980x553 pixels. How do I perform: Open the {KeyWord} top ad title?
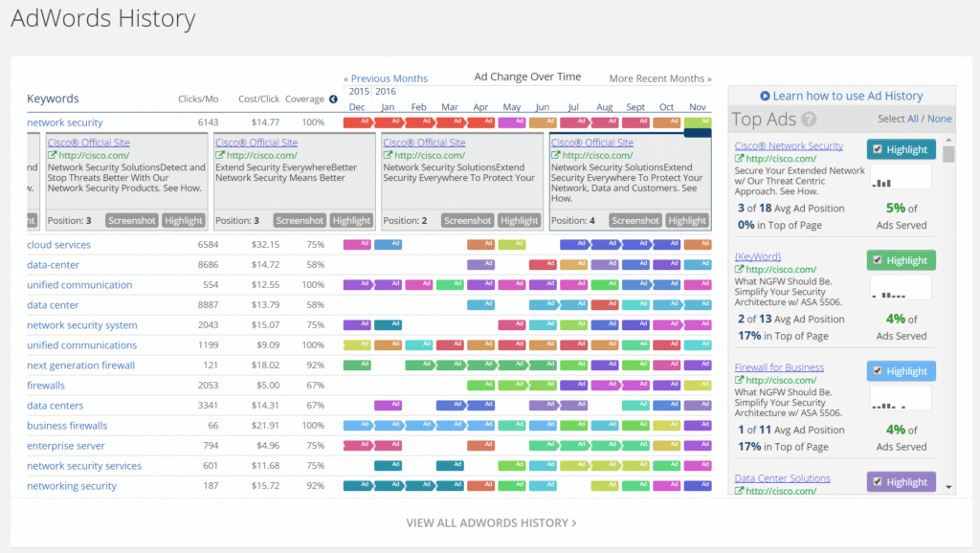(x=758, y=256)
